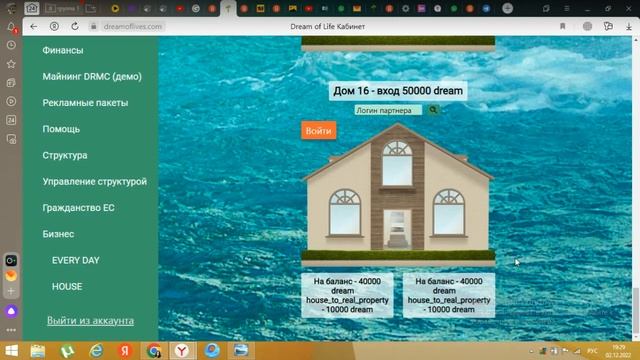Open the browser tab-group button numbered 24
The image size is (640, 360).
click(x=31, y=8)
